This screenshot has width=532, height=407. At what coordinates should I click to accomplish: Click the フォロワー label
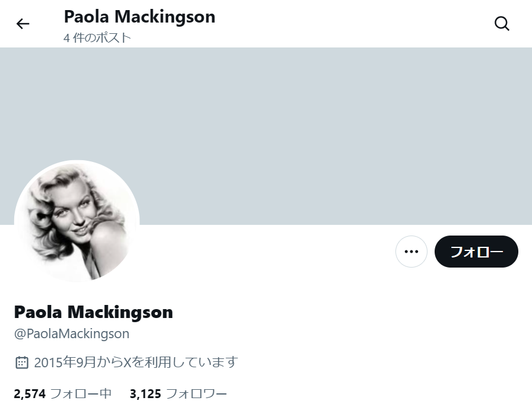(x=197, y=394)
